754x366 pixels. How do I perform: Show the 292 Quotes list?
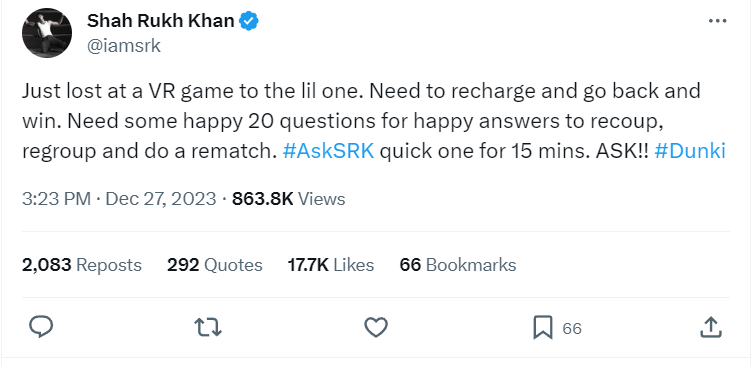tap(215, 265)
